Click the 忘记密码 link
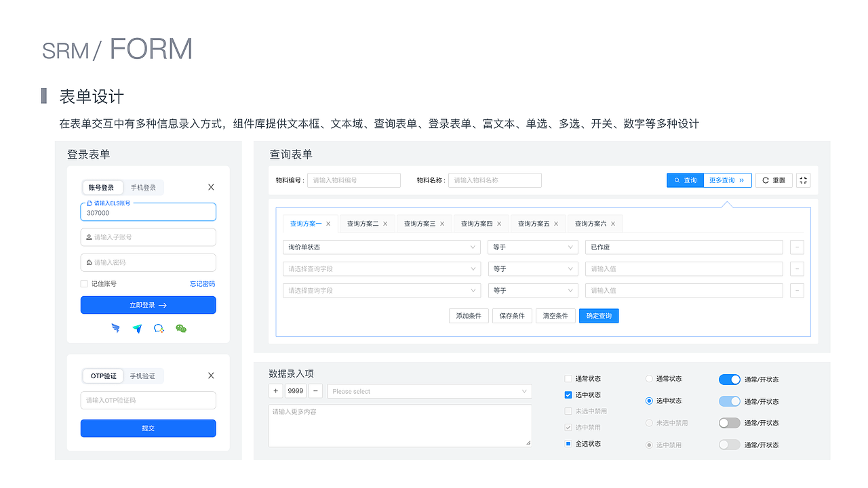This screenshot has height=488, width=868. [x=201, y=283]
